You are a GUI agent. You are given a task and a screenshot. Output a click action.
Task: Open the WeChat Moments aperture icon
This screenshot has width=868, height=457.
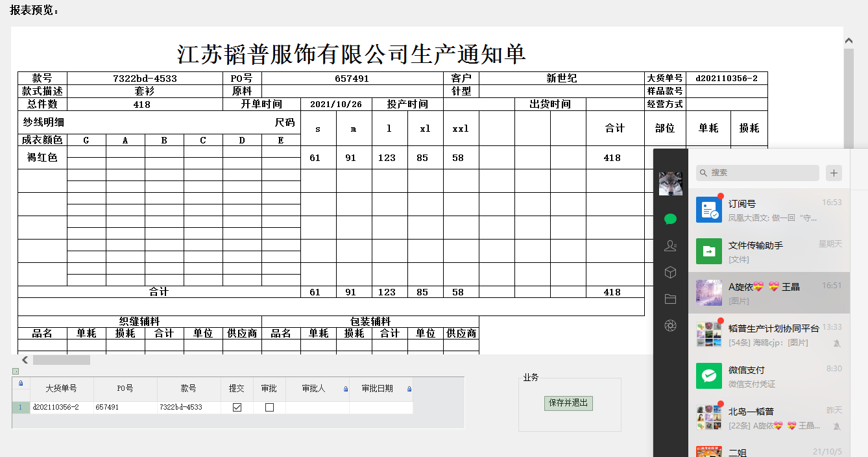click(670, 326)
